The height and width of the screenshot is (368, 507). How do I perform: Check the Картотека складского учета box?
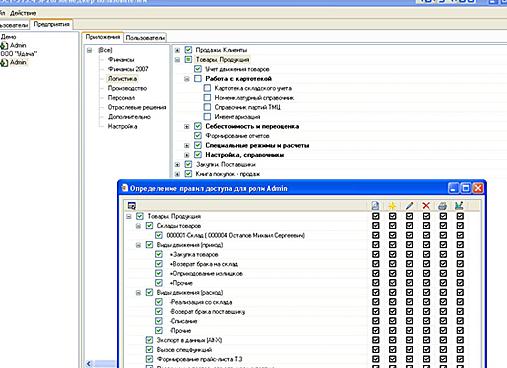[207, 88]
